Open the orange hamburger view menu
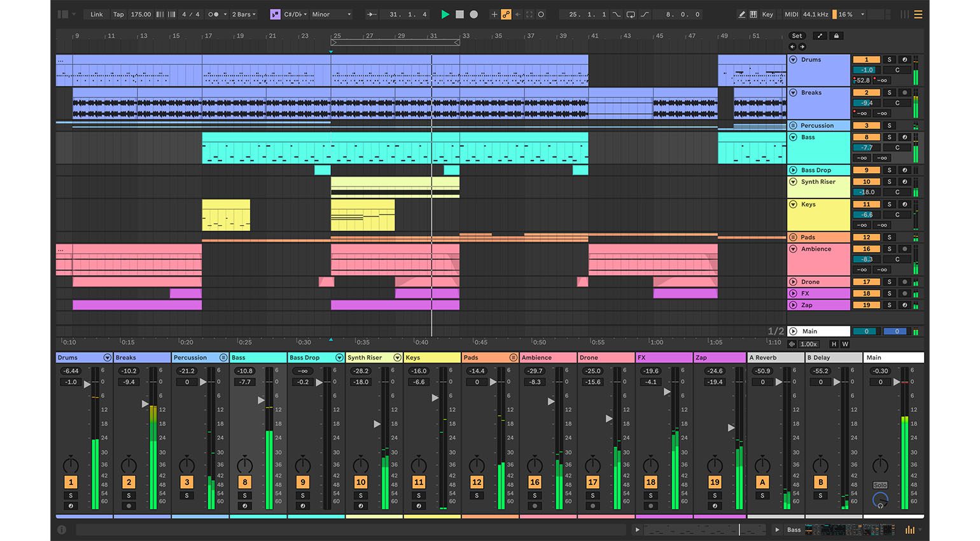Viewport: 980px width, 541px height. [x=918, y=14]
